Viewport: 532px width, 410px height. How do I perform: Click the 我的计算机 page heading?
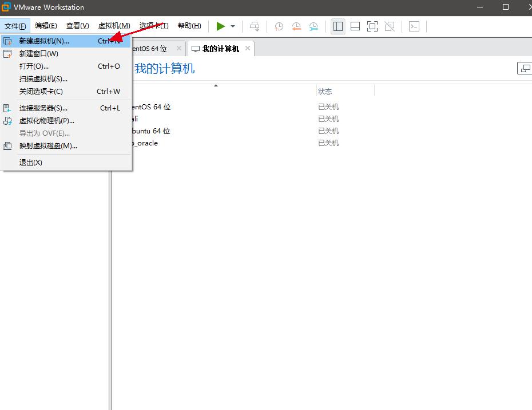coord(165,69)
